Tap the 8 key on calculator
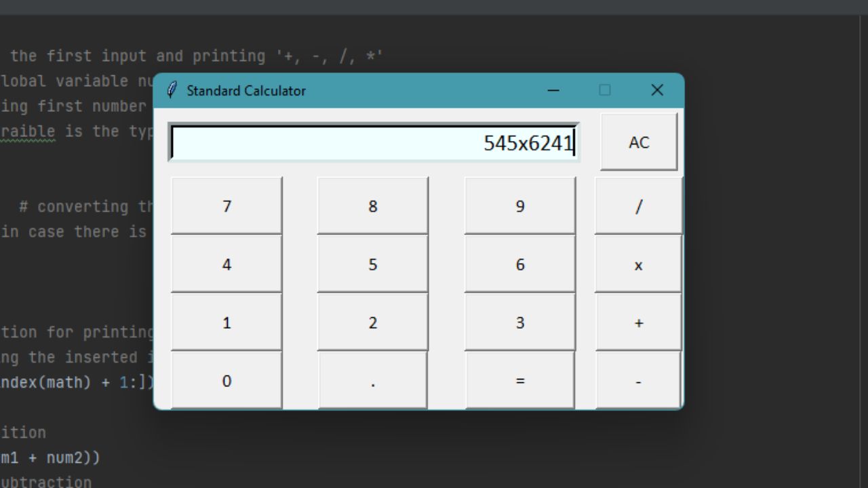Screen dimensions: 868x488 pos(373,206)
